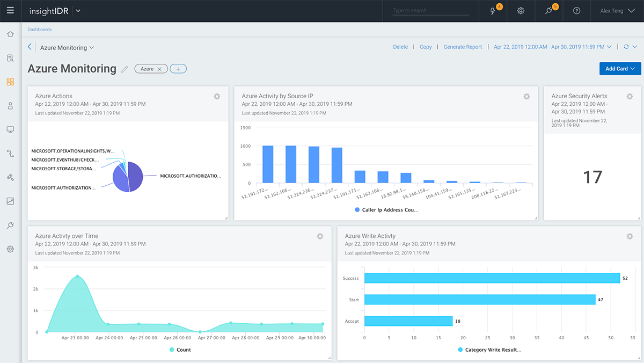This screenshot has width=644, height=363.
Task: Select the Start bar in Write Activity
Action: coord(480,300)
